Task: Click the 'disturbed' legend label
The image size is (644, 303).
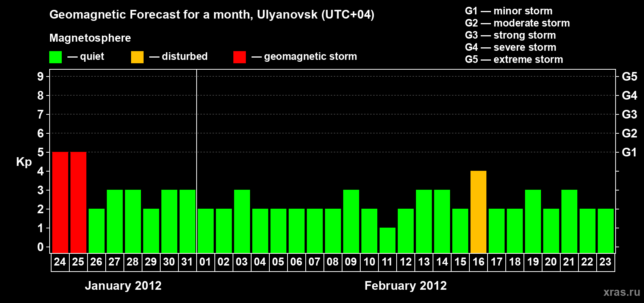Action: [184, 56]
